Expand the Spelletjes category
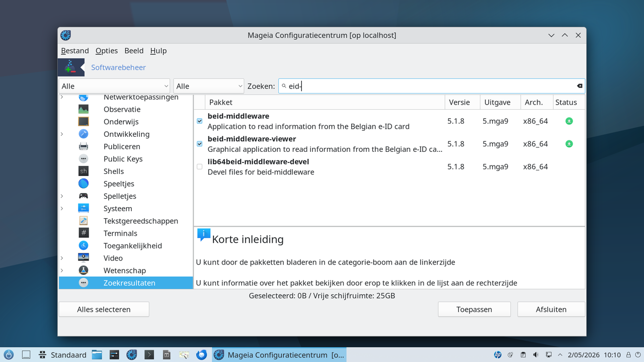Image resolution: width=644 pixels, height=362 pixels. point(62,196)
